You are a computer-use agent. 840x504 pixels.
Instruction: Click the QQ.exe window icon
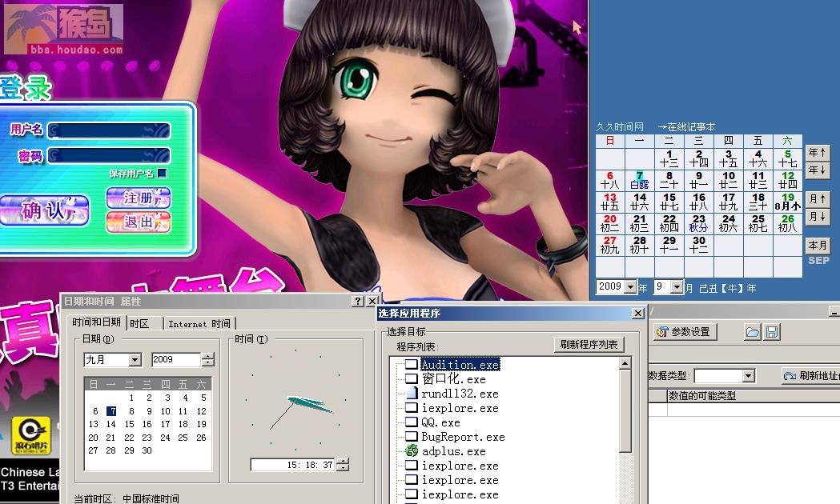[x=411, y=422]
